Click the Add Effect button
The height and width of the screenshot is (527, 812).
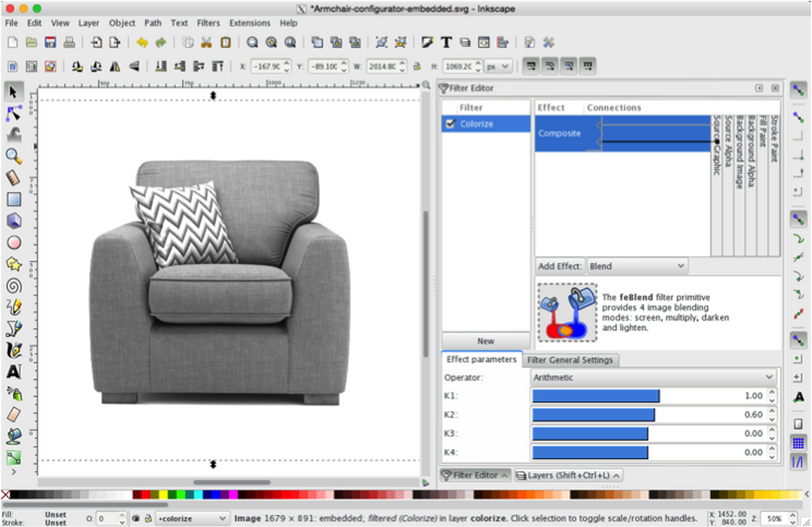click(560, 266)
